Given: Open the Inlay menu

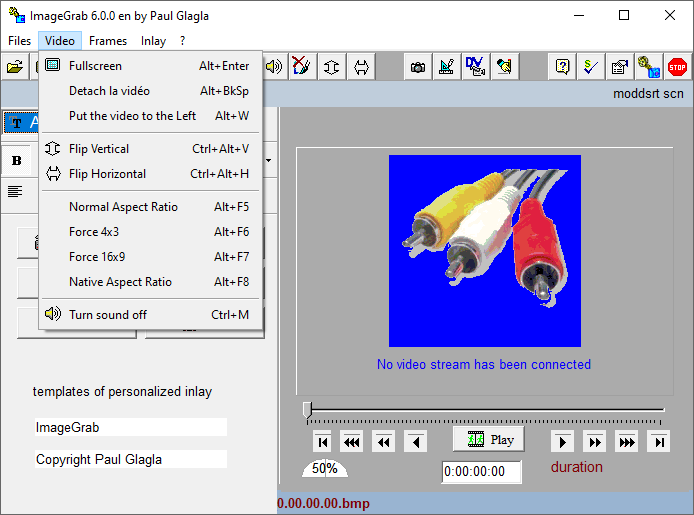Looking at the screenshot, I should 153,41.
